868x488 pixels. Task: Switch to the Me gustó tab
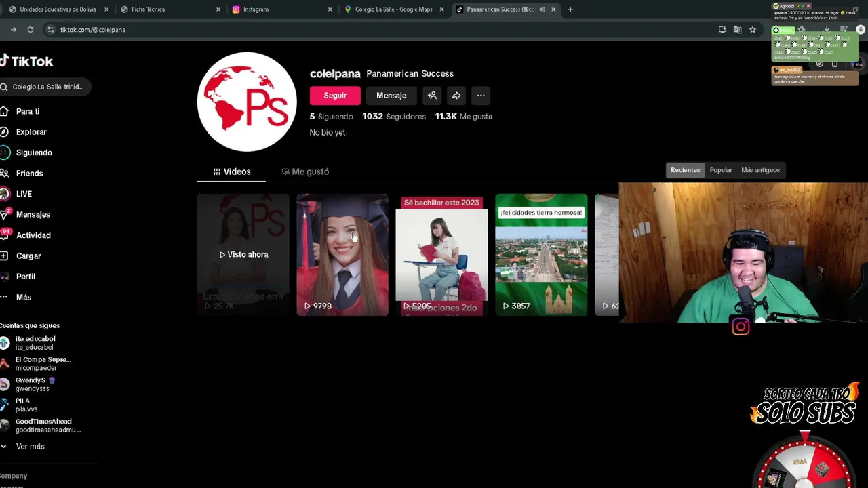(x=305, y=172)
